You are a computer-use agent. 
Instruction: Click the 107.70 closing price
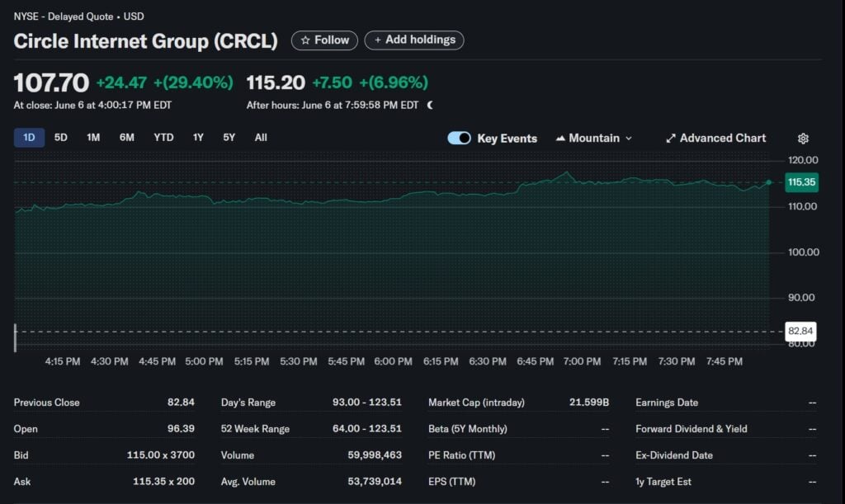51,83
